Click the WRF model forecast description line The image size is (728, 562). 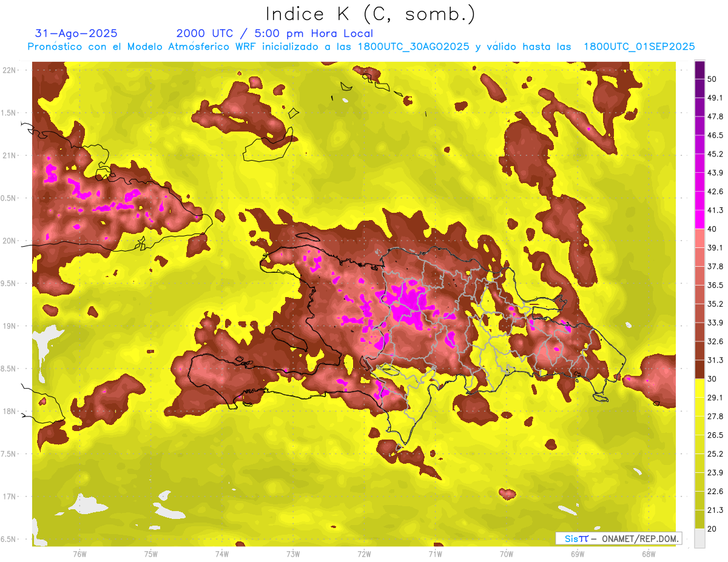pyautogui.click(x=361, y=47)
